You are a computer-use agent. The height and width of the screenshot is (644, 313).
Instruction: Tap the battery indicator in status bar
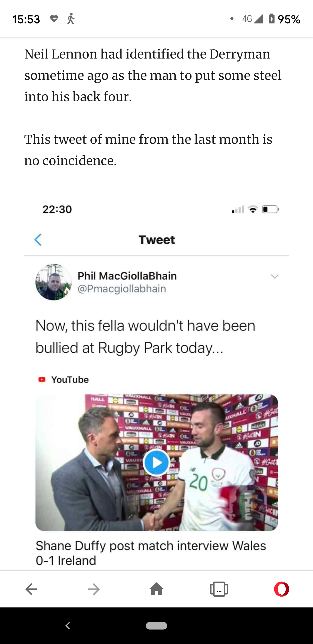tap(271, 19)
